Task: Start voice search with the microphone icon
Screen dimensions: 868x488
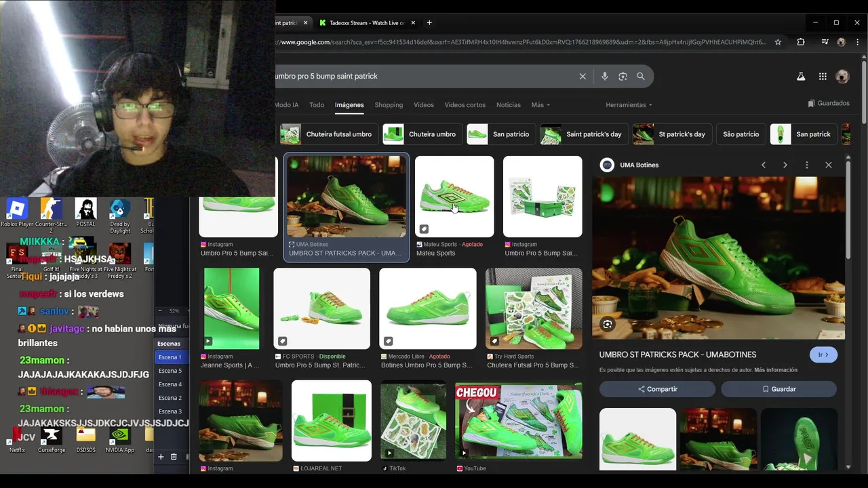Action: [x=604, y=77]
